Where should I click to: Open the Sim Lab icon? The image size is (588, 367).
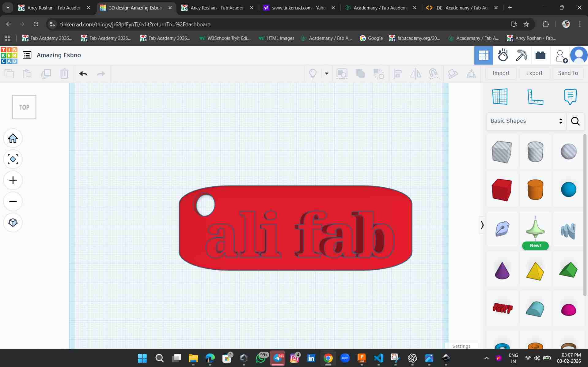(503, 55)
